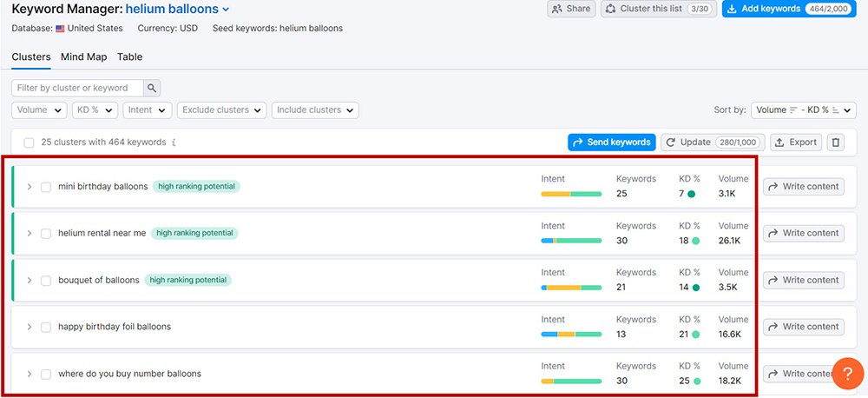
Task: Click the 16.6K volume value
Action: (730, 335)
